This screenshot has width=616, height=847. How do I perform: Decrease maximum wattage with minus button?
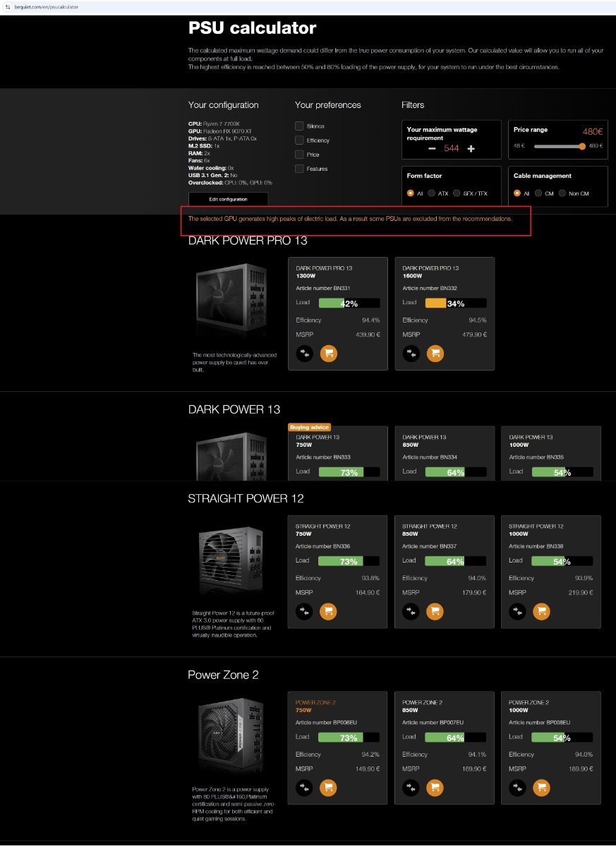[x=432, y=149]
